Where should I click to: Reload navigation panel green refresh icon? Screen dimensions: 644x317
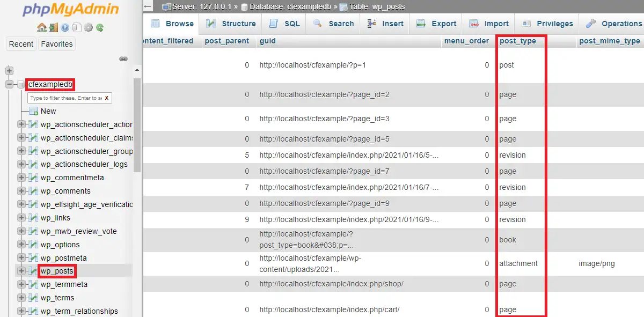(x=100, y=27)
